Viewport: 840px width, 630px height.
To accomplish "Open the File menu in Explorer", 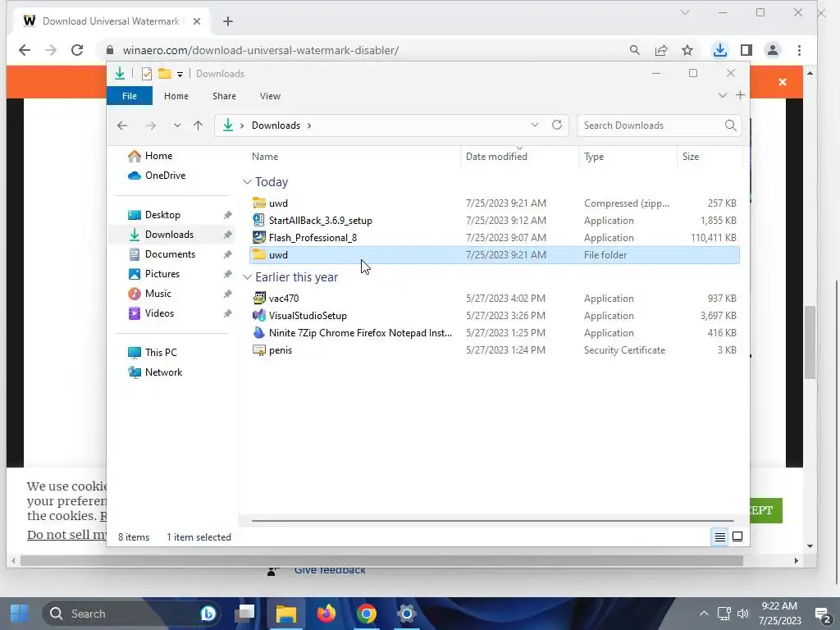I will point(130,96).
